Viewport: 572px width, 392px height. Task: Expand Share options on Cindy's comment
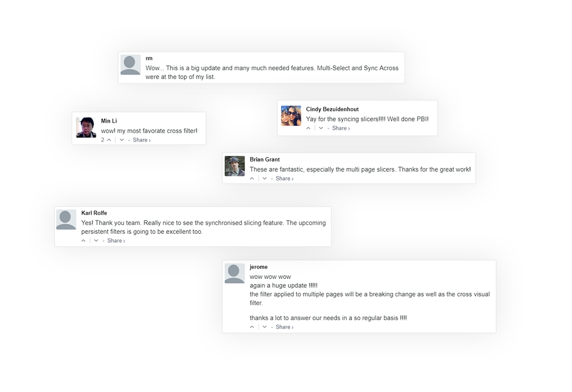point(341,128)
